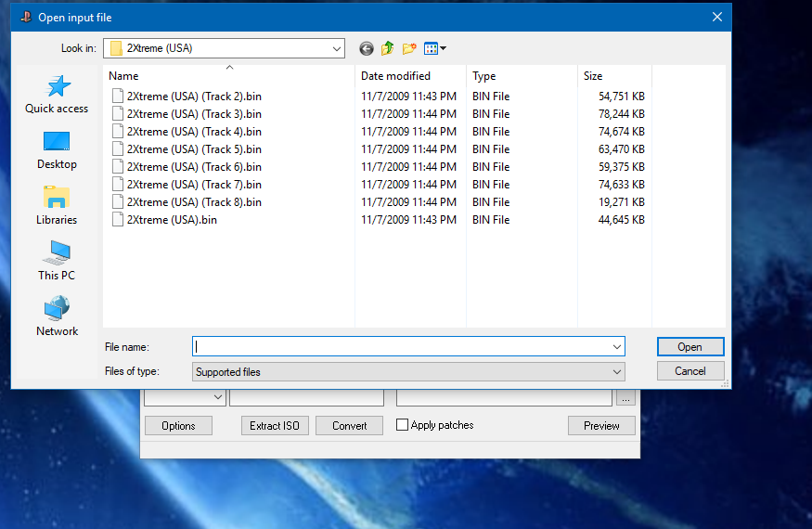
Task: Open Options in the background window
Action: point(178,425)
